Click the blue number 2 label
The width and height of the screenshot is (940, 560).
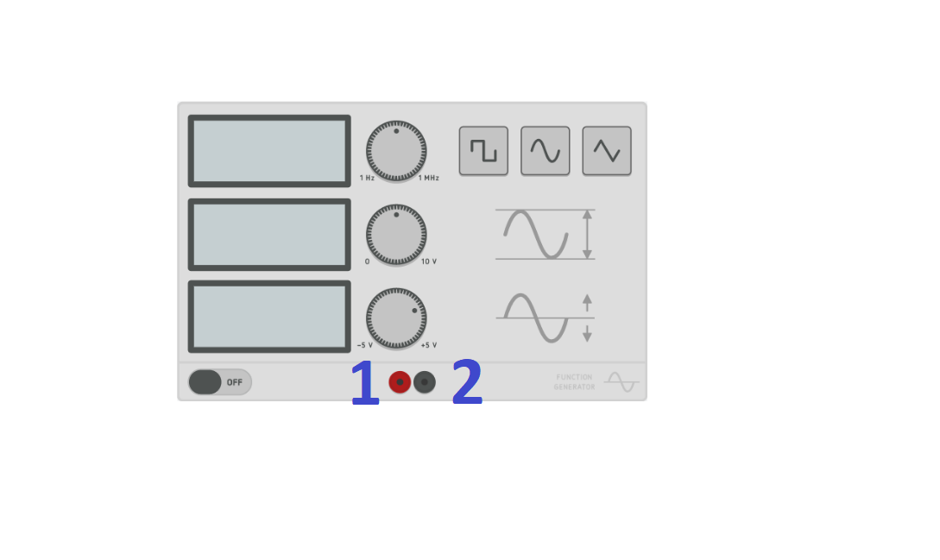pos(467,382)
